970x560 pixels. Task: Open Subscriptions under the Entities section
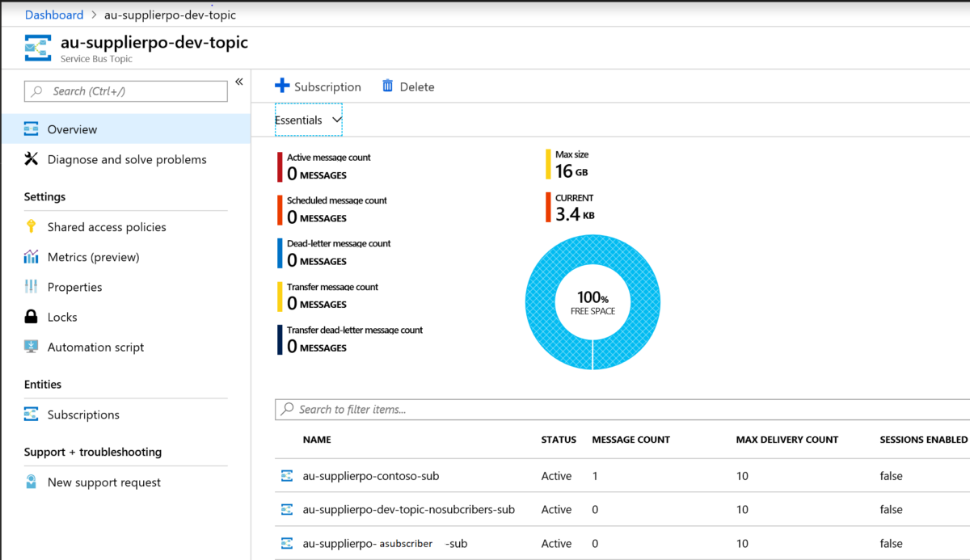pyautogui.click(x=69, y=415)
